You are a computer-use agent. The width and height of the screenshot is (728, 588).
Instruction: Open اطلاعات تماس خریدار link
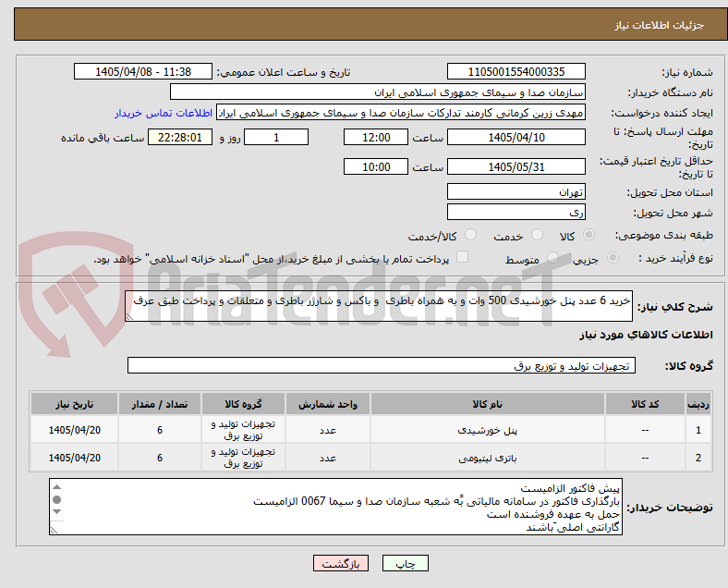[164, 113]
